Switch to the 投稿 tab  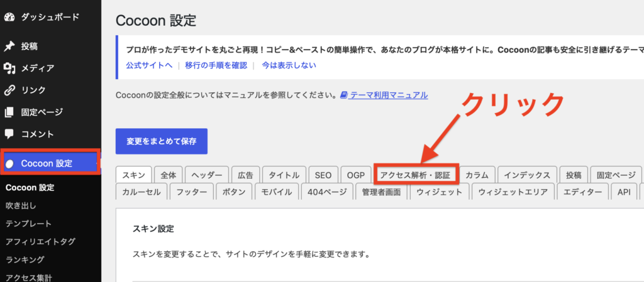pyautogui.click(x=574, y=175)
